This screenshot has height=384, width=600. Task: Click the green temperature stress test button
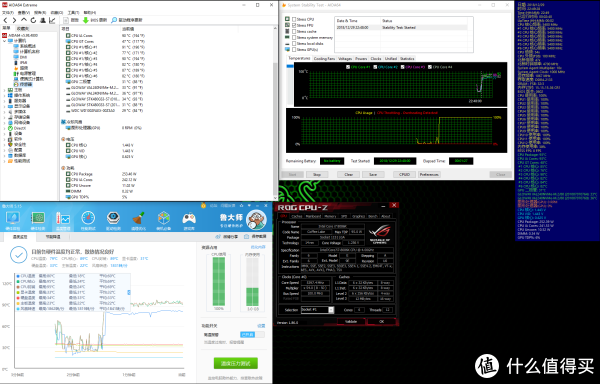pos(236,363)
